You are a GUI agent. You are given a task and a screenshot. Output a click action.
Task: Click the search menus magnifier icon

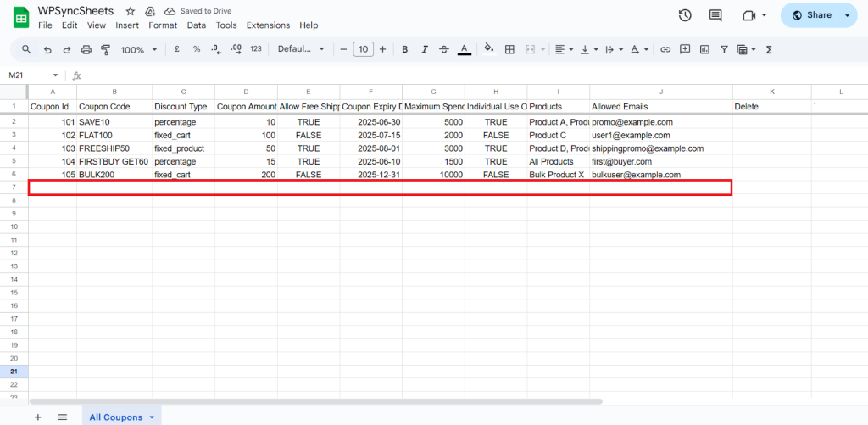point(26,49)
